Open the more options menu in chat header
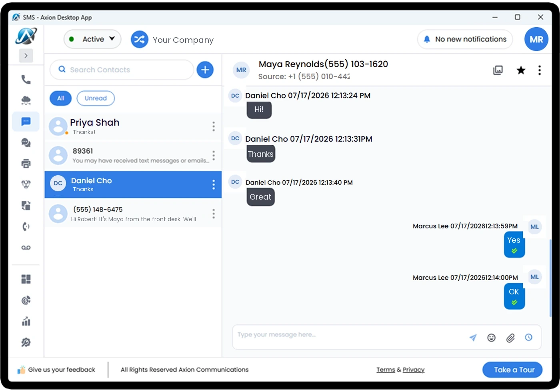The image size is (560, 392). (540, 70)
